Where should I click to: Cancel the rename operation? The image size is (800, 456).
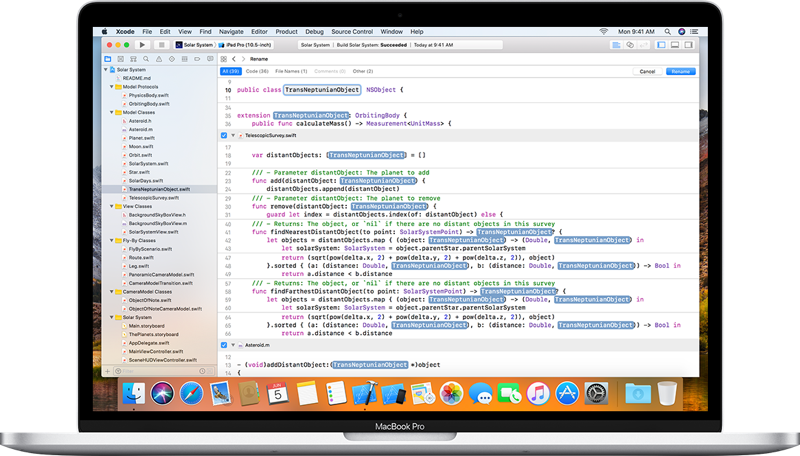pos(647,71)
